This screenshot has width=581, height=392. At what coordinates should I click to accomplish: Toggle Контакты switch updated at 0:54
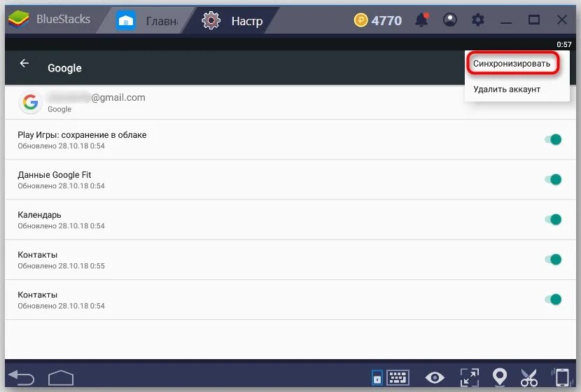click(553, 300)
